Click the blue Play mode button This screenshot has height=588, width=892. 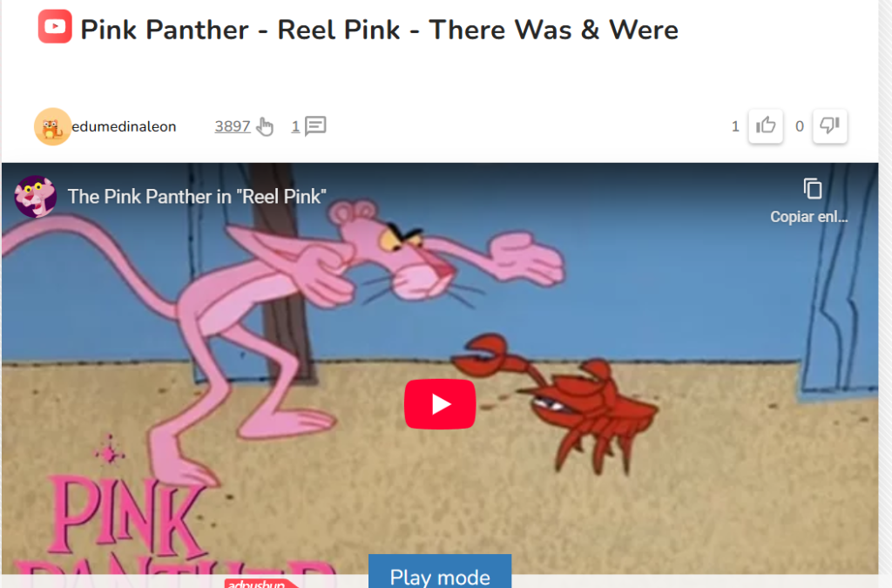[440, 571]
